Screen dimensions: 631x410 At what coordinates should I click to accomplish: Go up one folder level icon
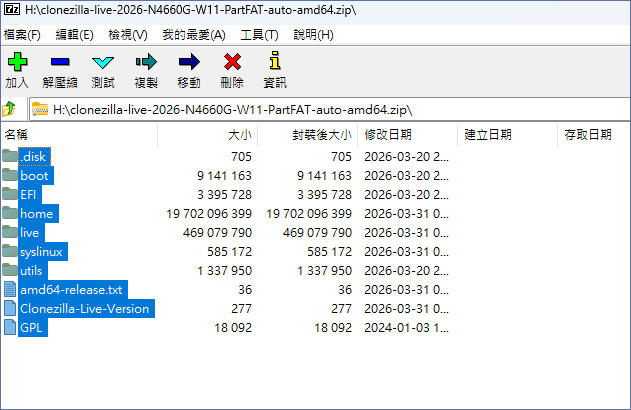[x=10, y=109]
